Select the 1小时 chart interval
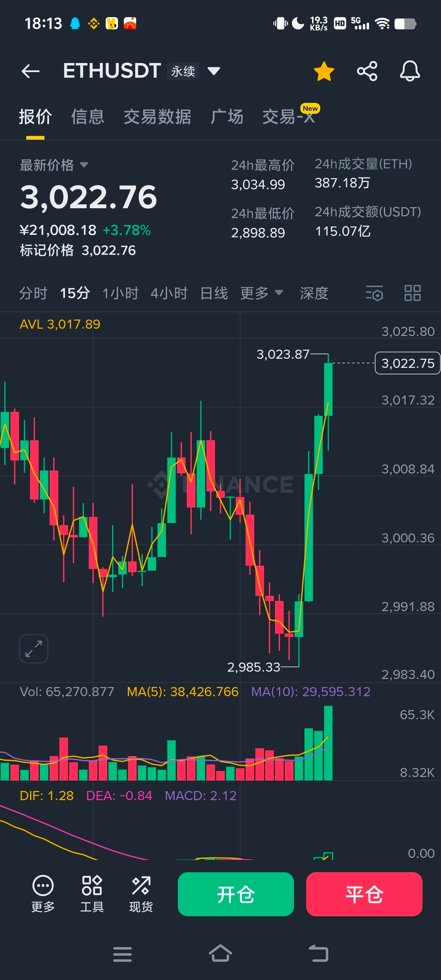 point(120,293)
